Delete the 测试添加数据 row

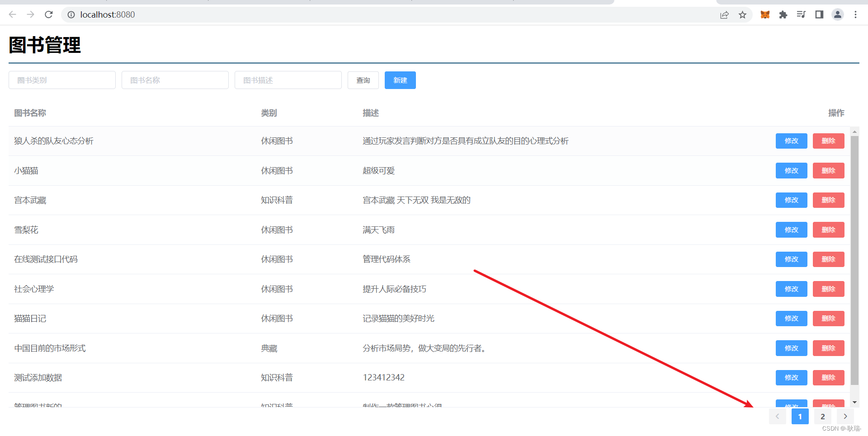point(828,378)
